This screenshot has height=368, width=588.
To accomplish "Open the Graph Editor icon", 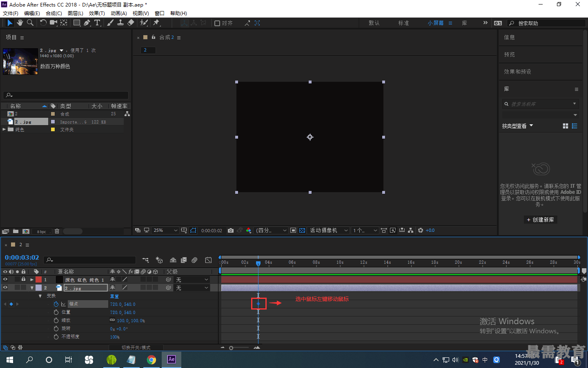I will click(x=208, y=260).
